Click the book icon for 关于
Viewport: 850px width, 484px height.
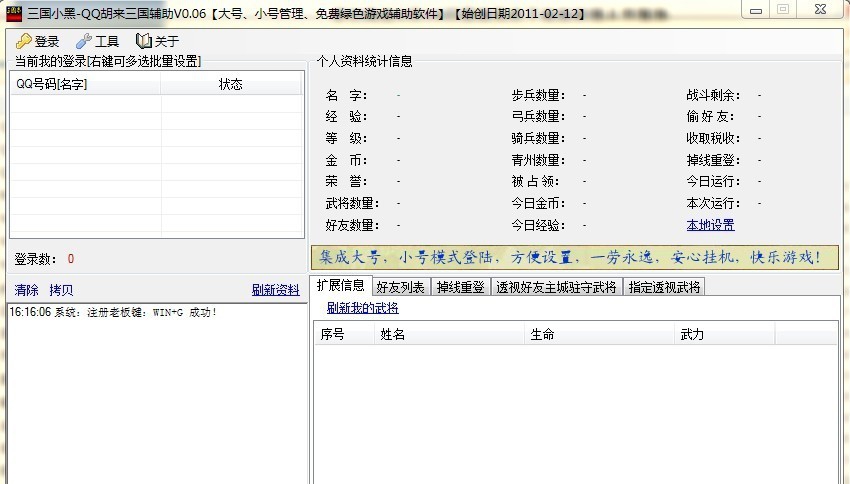point(143,41)
